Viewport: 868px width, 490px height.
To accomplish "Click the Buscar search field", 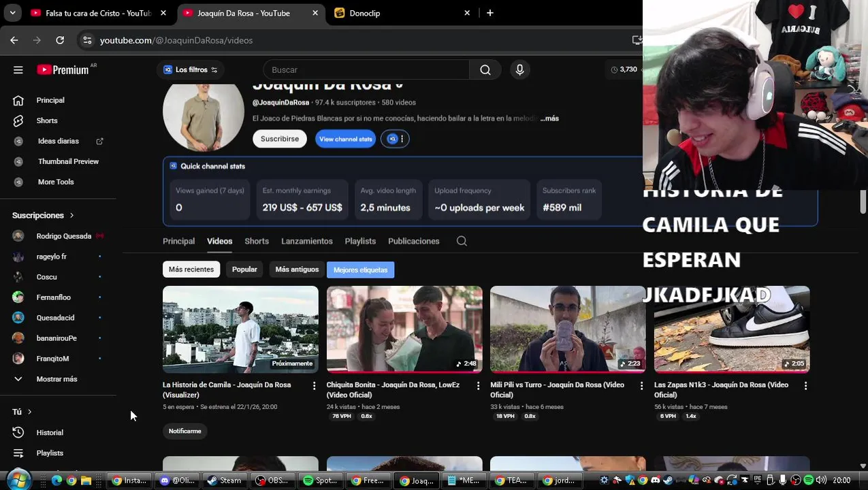I will point(366,69).
